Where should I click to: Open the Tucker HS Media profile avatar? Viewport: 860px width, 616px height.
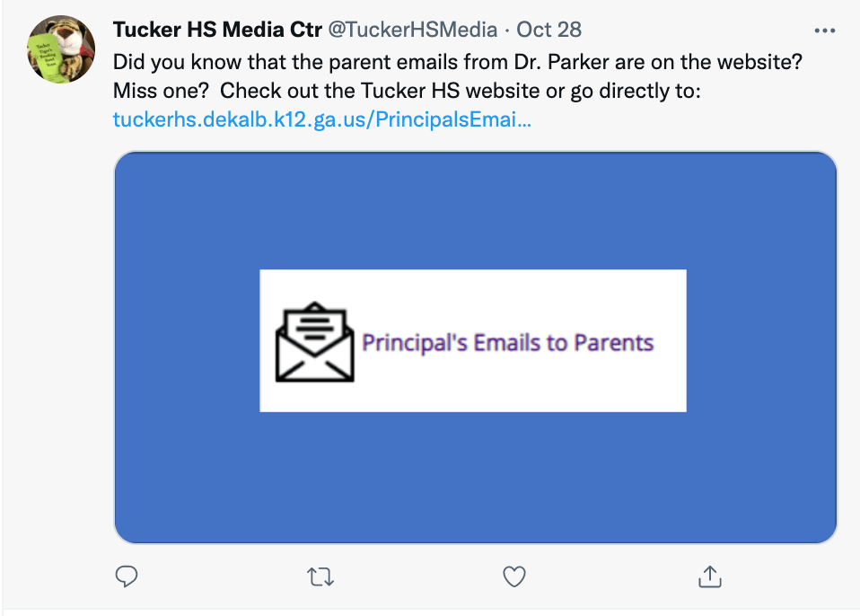[x=61, y=49]
